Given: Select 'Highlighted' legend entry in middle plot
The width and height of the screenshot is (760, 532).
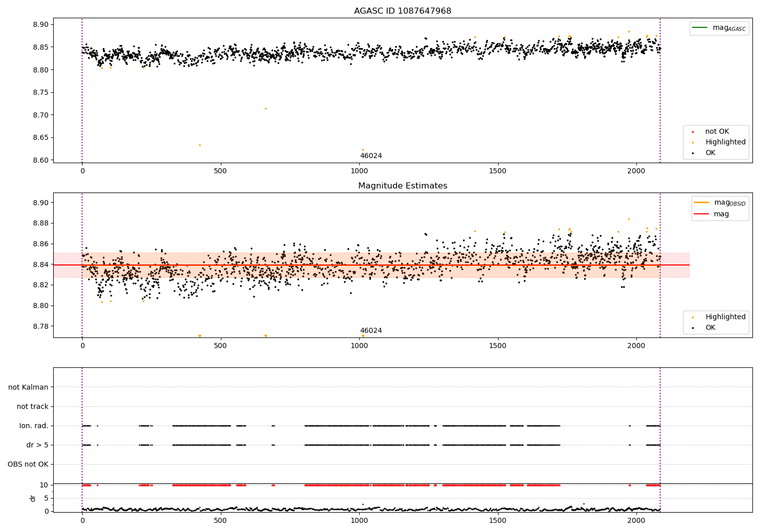Looking at the screenshot, I should 719,317.
